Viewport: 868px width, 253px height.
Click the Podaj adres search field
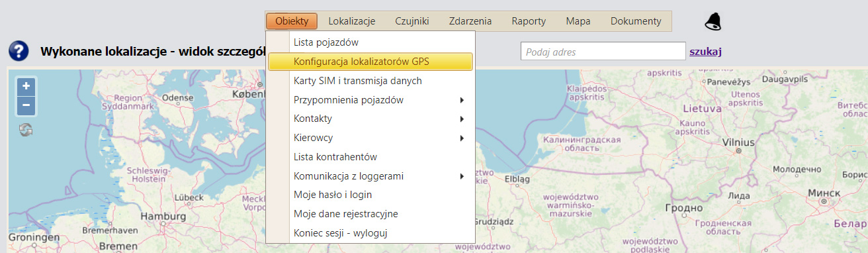click(603, 51)
